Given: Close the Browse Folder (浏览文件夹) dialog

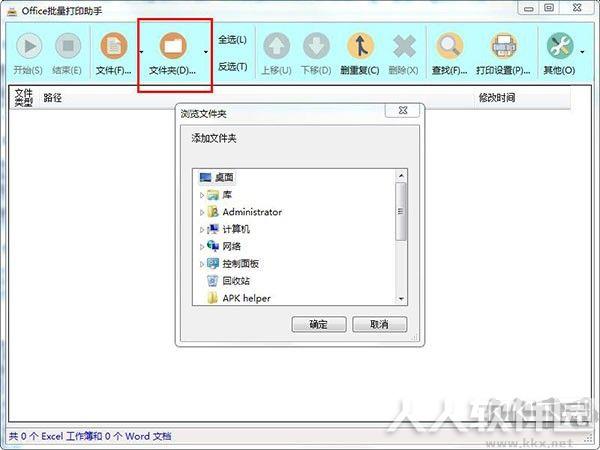Looking at the screenshot, I should pos(403,111).
